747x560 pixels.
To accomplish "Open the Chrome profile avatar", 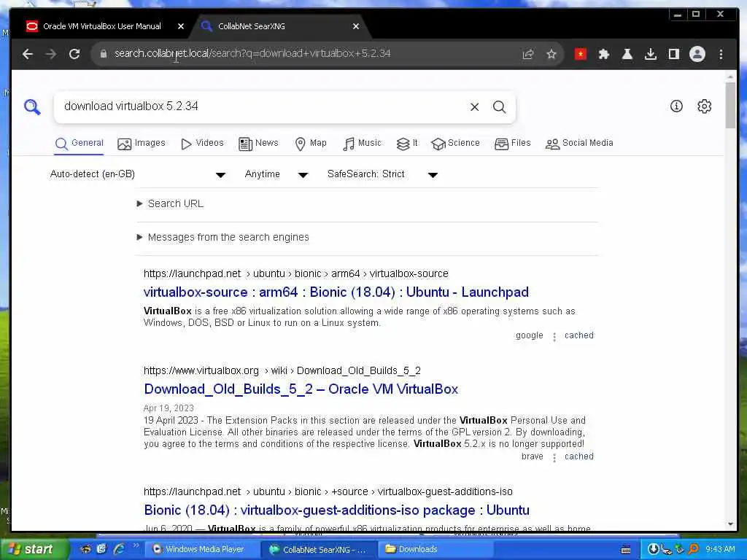I will pyautogui.click(x=697, y=54).
